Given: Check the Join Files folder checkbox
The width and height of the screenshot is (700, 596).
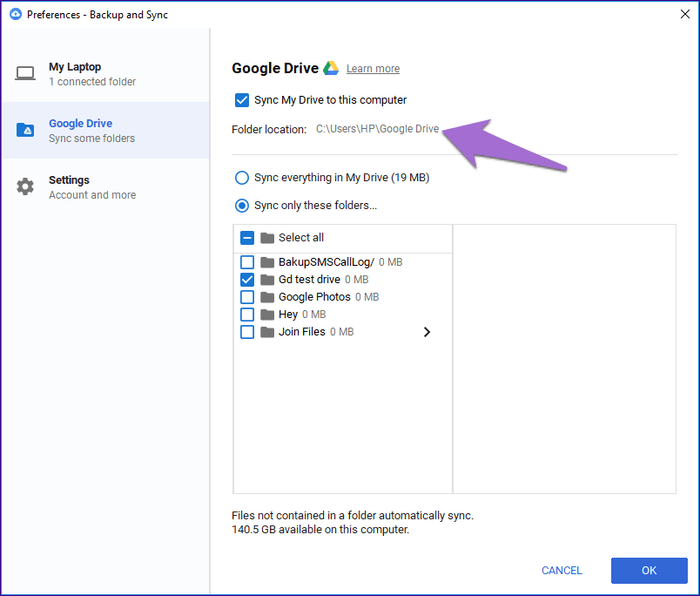Looking at the screenshot, I should click(x=247, y=332).
